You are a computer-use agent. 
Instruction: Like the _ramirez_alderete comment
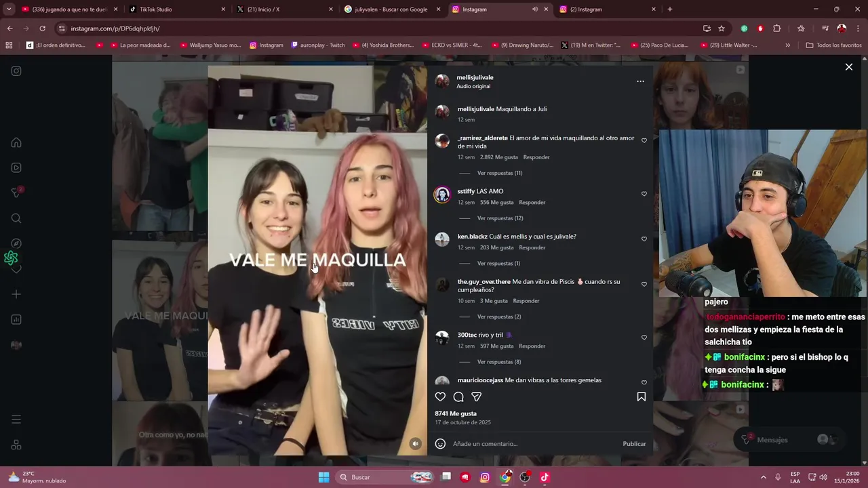[644, 141]
